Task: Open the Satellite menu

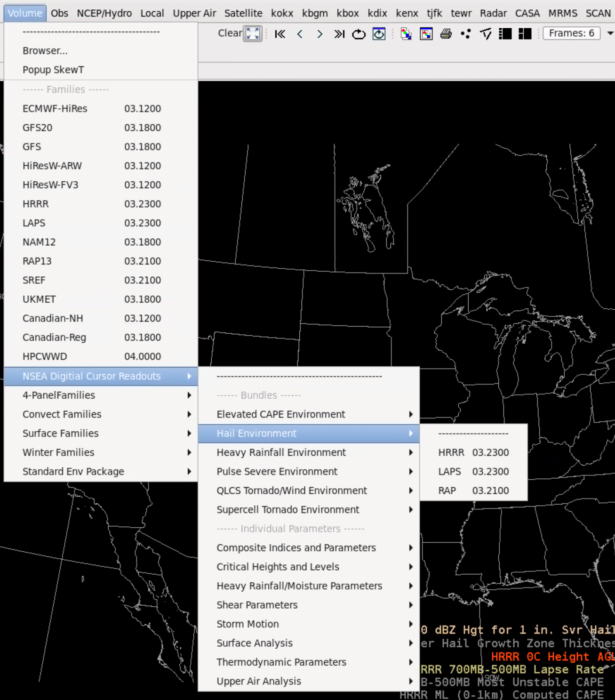Action: (243, 13)
